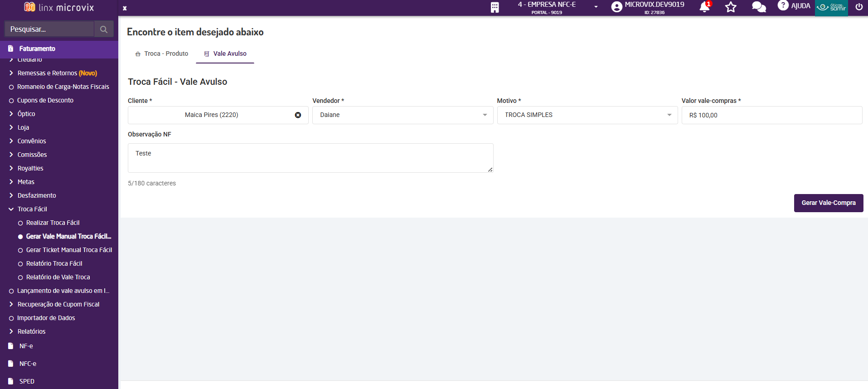Click MICROVIX.DEV9019 user name
Image resolution: width=868 pixels, height=389 pixels.
[x=655, y=5]
